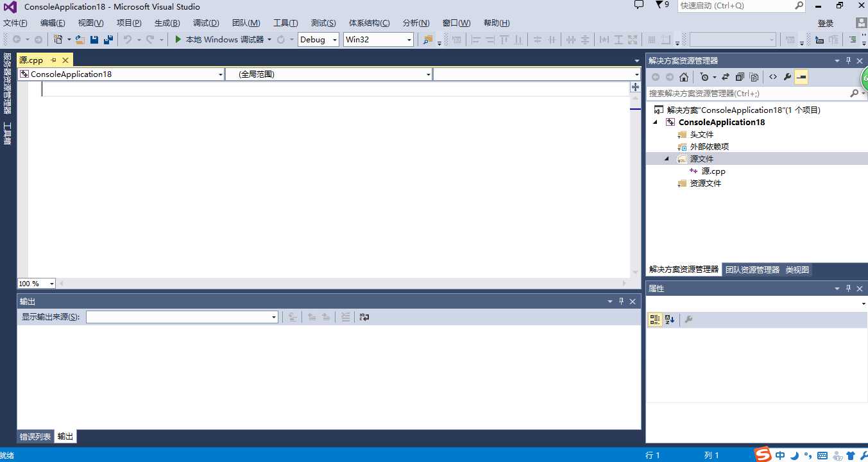This screenshot has width=868, height=462.
Task: Click Alphabetical sort icon in Properties
Action: pos(670,320)
